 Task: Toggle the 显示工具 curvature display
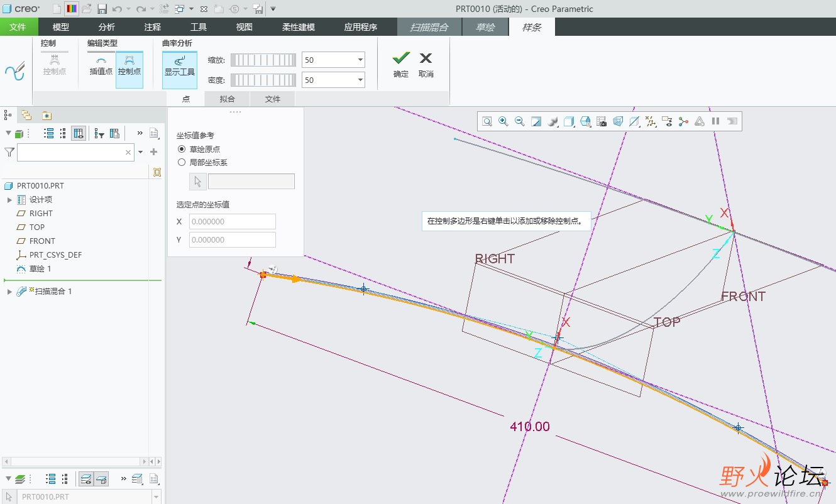pyautogui.click(x=180, y=70)
